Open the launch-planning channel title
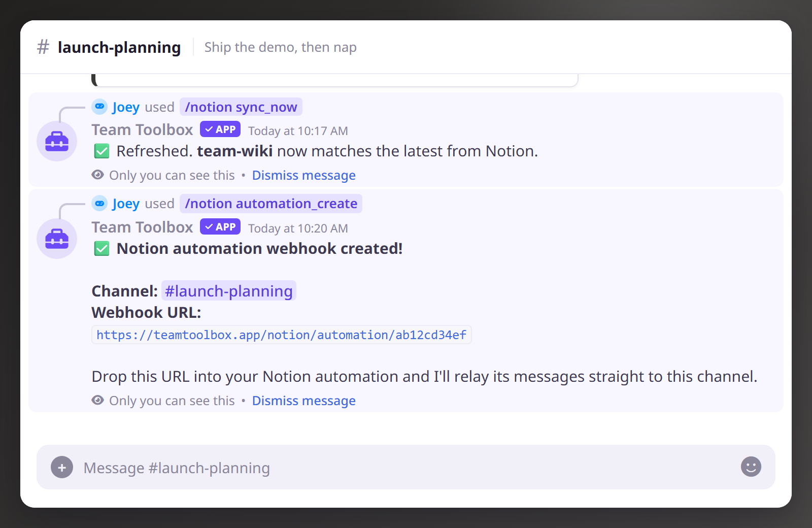Screen dimensions: 812x528 click(x=119, y=47)
